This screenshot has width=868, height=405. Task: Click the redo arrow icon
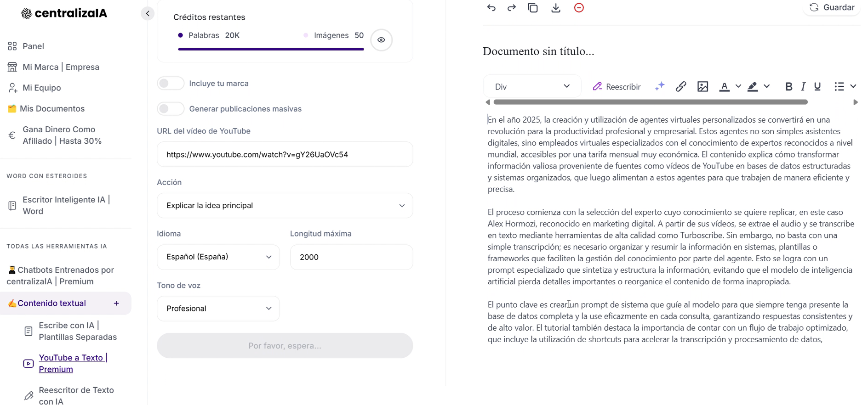click(512, 8)
